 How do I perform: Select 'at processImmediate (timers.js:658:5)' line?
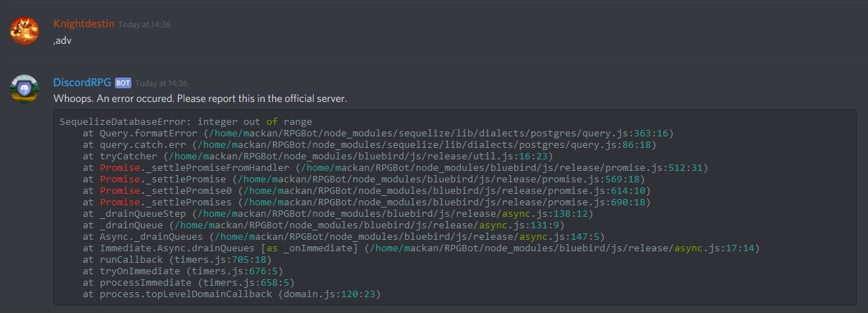click(188, 283)
